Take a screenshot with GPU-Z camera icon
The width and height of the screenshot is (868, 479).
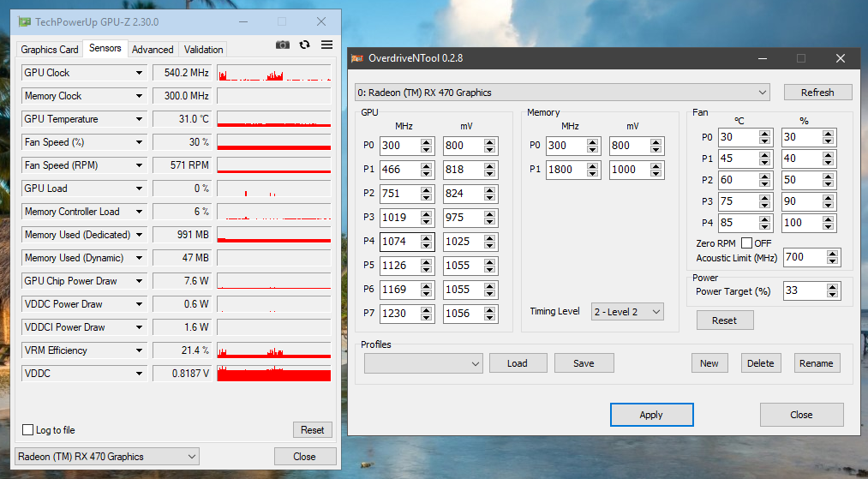tap(282, 45)
